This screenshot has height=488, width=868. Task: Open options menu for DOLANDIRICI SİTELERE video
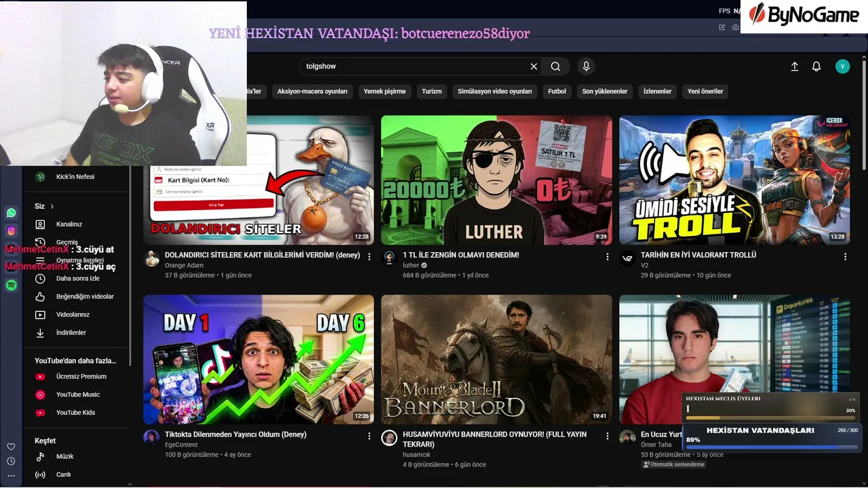370,257
